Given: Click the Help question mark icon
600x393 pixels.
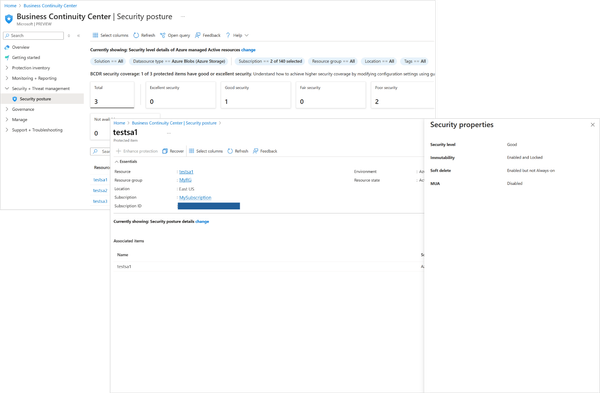Looking at the screenshot, I should pos(228,35).
